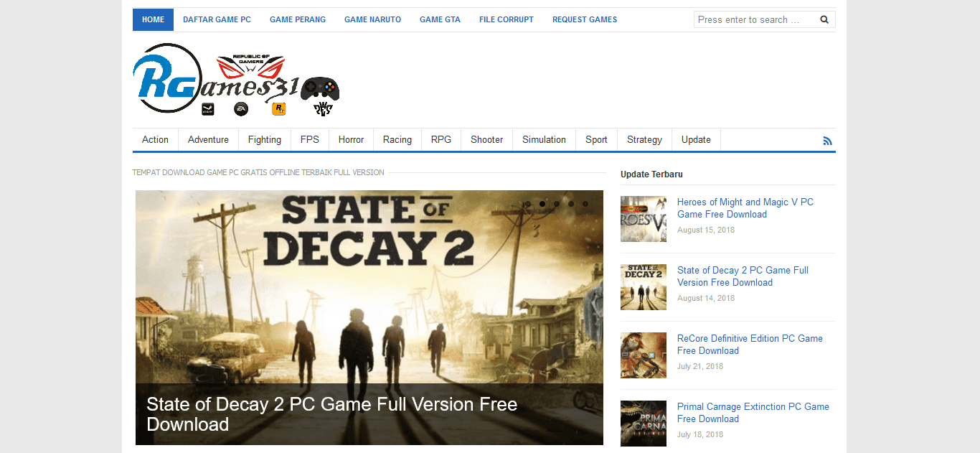Click the game controller icon in the logo
Viewport: 980px width, 453px height.
[319, 88]
